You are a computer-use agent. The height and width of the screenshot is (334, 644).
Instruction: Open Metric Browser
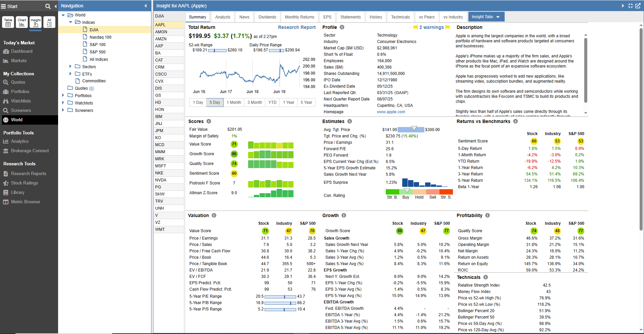point(25,202)
